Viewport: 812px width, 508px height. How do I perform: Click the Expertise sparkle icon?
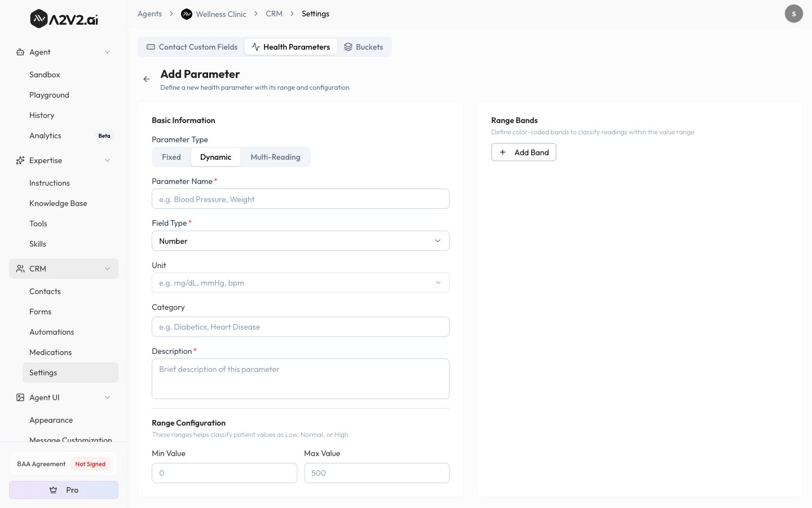pyautogui.click(x=20, y=160)
